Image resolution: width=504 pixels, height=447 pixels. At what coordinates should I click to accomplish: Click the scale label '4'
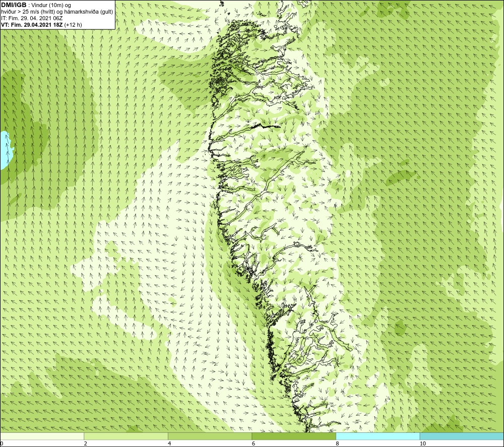[169, 443]
